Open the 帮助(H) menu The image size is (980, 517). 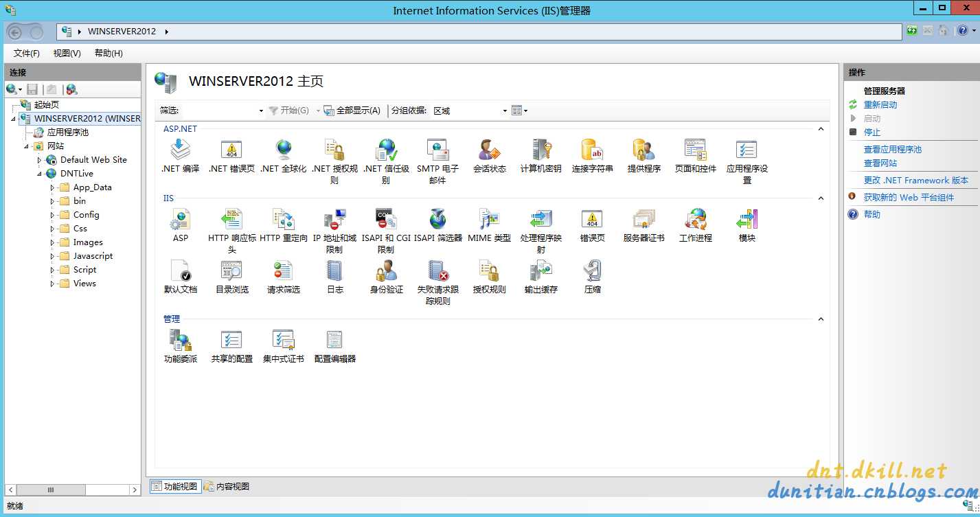coord(109,53)
